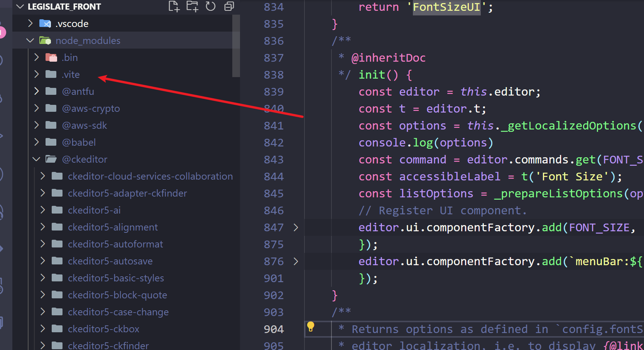This screenshot has width=644, height=350.
Task: Click the lightbulb quick-fix icon at line 904
Action: (311, 327)
